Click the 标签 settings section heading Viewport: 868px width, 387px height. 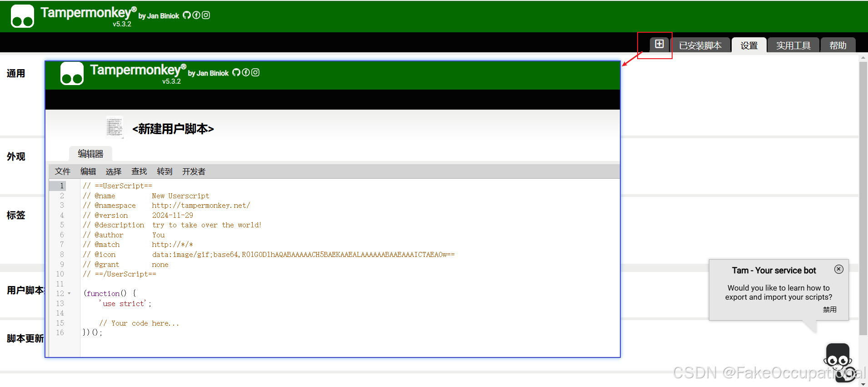[x=16, y=215]
